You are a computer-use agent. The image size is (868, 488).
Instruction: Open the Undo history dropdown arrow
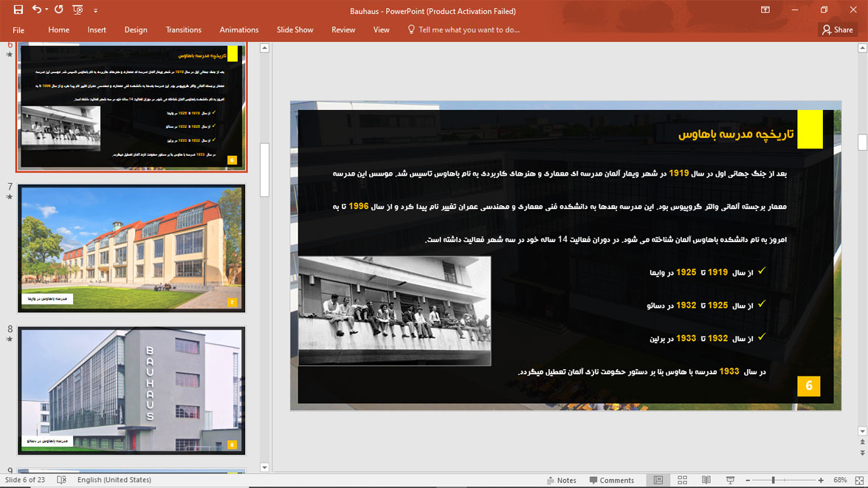pos(46,10)
